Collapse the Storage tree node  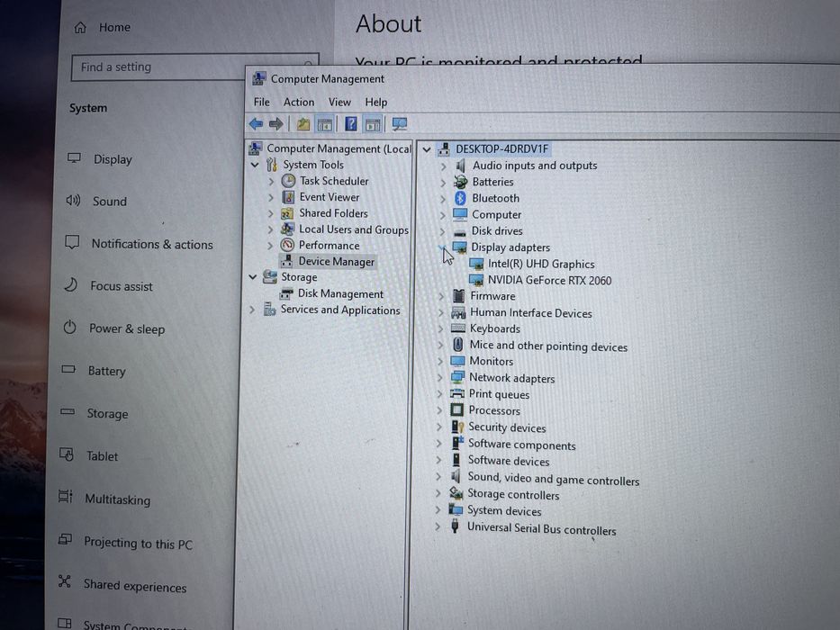coord(252,277)
